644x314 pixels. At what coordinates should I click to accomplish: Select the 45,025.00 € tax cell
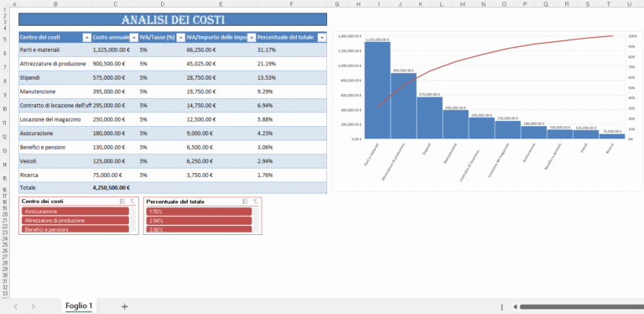tap(221, 64)
